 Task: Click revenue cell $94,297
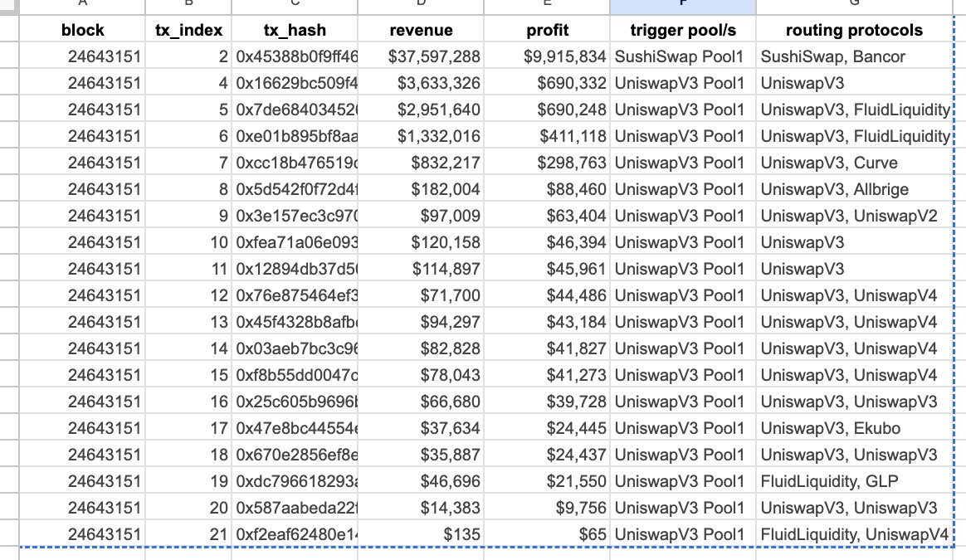421,322
